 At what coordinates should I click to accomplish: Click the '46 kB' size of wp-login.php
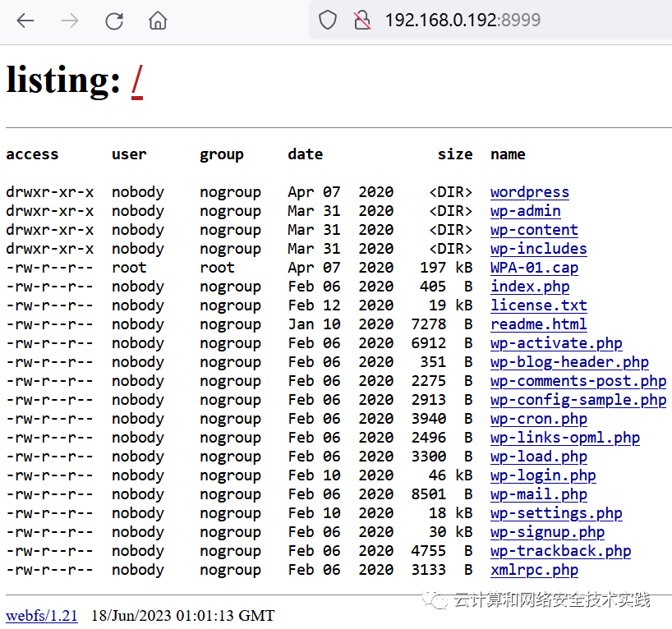pos(450,475)
